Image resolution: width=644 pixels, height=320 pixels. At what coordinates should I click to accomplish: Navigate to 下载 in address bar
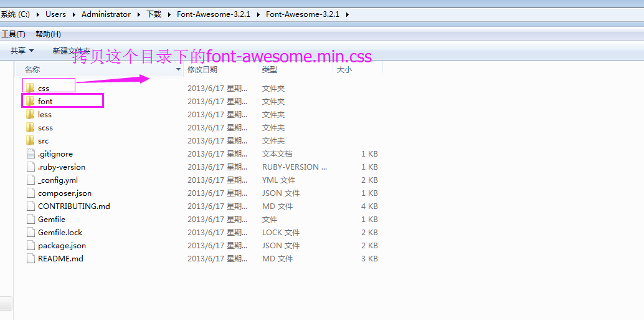[154, 14]
